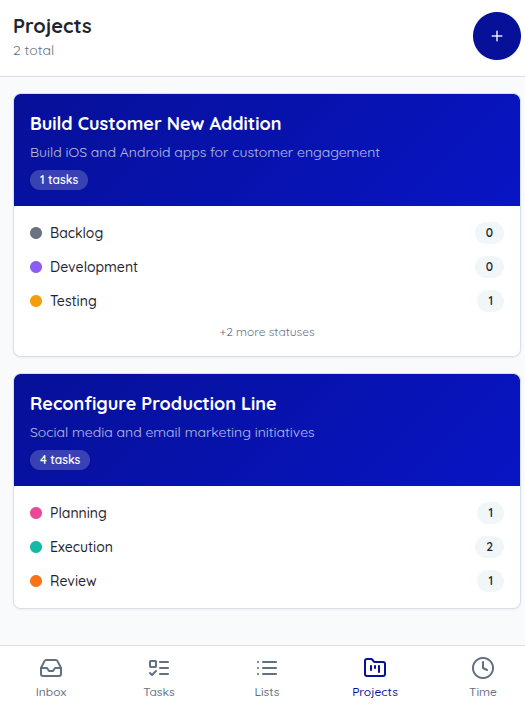Click the pink Planning status dot
The height and width of the screenshot is (706, 525).
point(36,513)
